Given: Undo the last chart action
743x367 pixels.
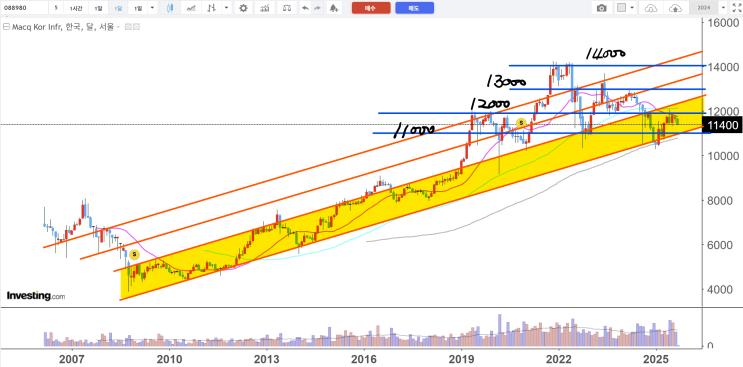Looking at the screenshot, I should click(x=306, y=8).
